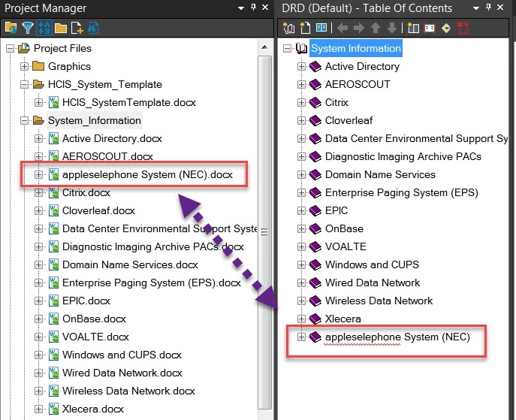Click the Xlecera.docx Word file icon
Image resolution: width=516 pixels, height=420 pixels.
coord(53,409)
